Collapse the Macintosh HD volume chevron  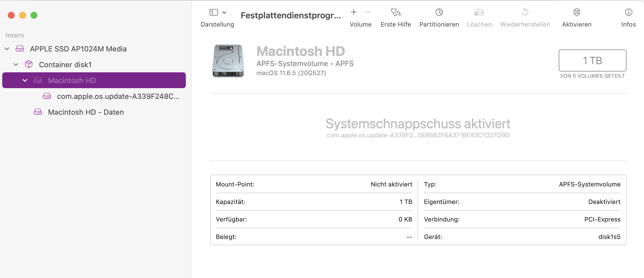click(25, 81)
